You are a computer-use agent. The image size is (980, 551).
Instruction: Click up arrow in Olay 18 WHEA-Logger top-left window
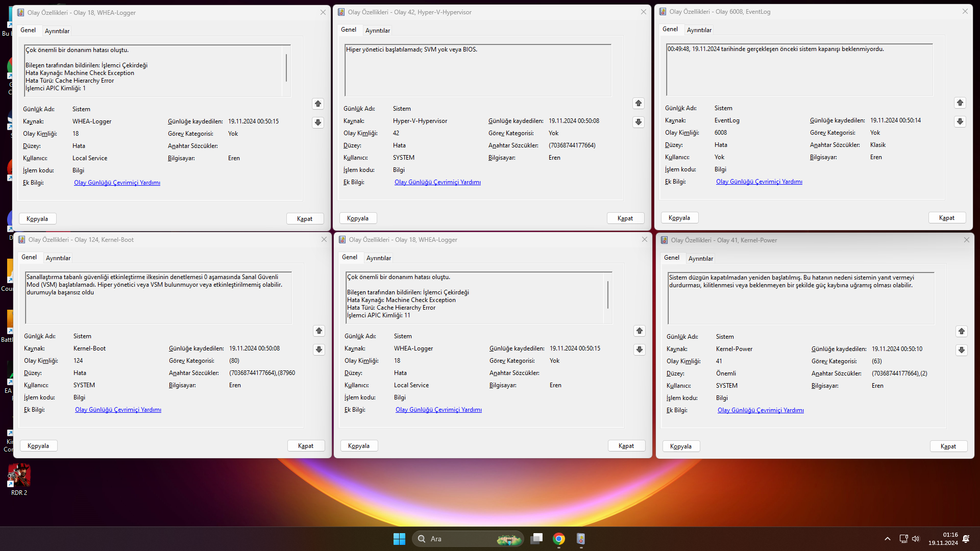318,104
